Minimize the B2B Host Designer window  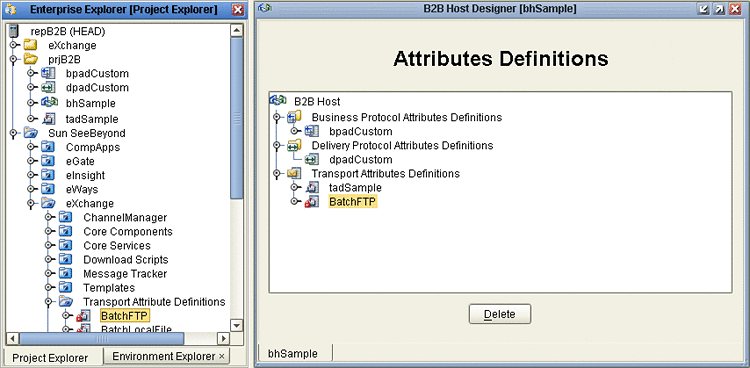click(703, 9)
